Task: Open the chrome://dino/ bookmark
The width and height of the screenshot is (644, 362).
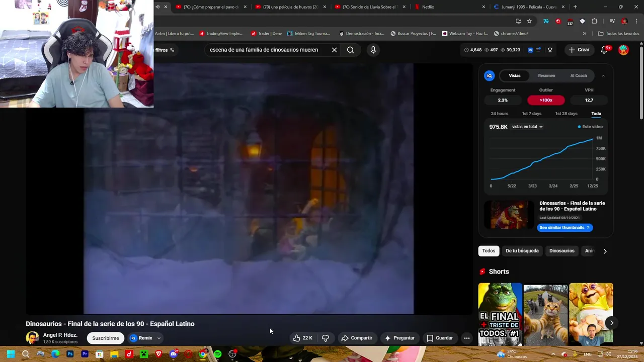Action: (x=511, y=34)
